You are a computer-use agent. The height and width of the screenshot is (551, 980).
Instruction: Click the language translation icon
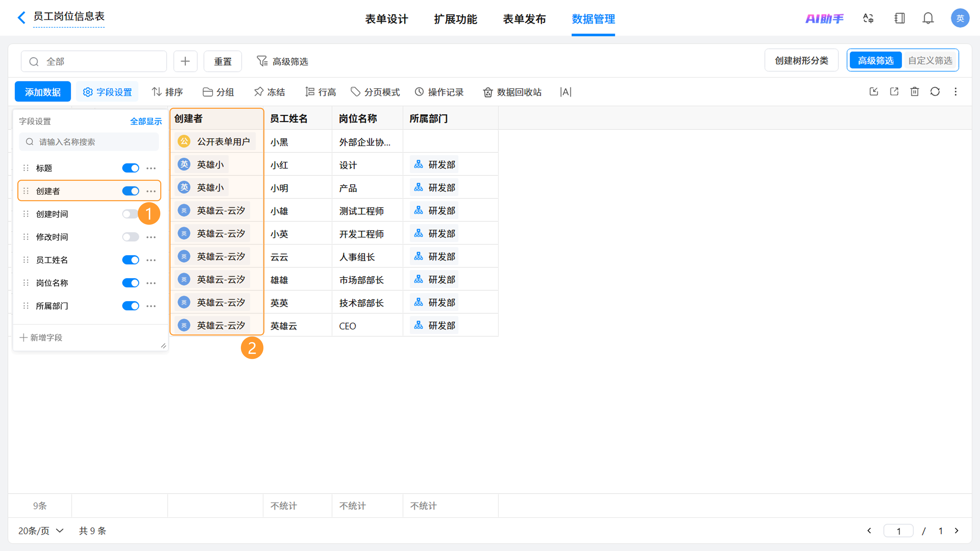click(868, 18)
